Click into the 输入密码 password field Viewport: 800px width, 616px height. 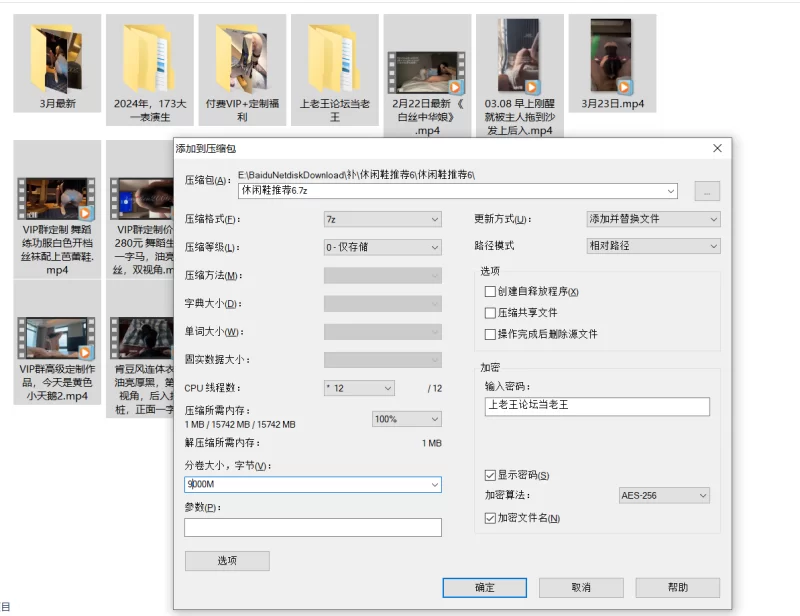(597, 406)
